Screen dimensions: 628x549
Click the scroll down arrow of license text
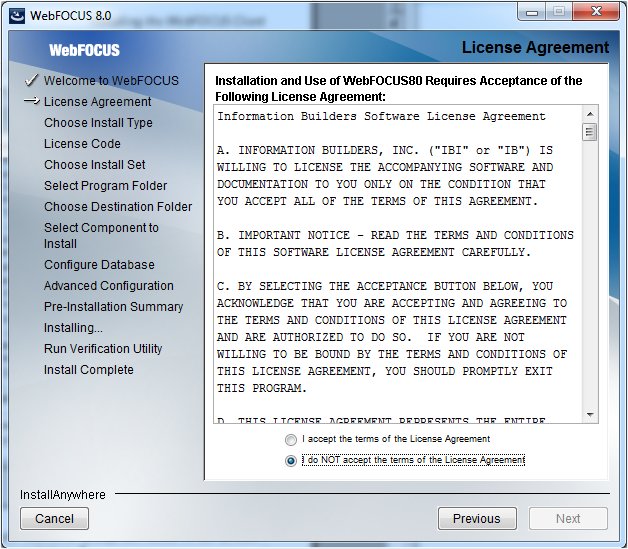coord(590,414)
